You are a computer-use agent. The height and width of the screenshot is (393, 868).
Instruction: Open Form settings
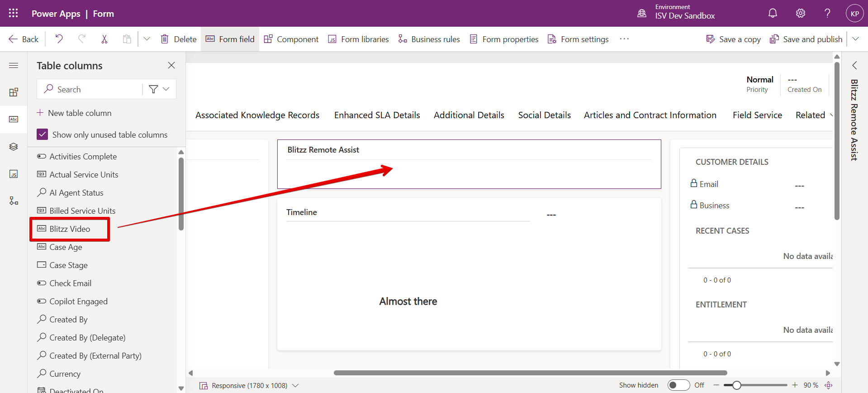click(578, 39)
